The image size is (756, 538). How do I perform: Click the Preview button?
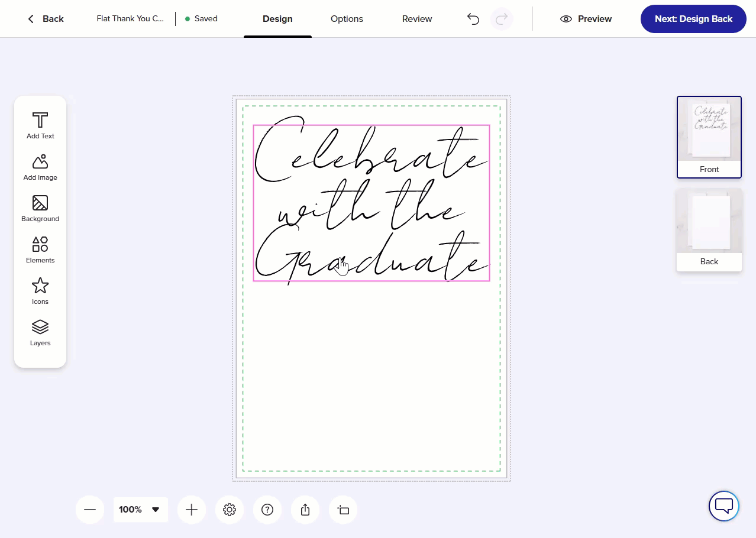pos(586,19)
